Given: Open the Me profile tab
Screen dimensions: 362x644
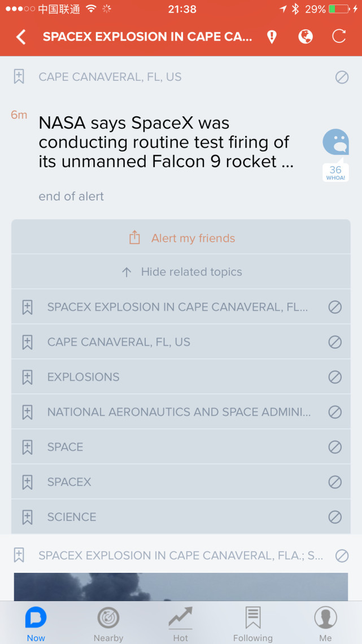Looking at the screenshot, I should [325, 624].
